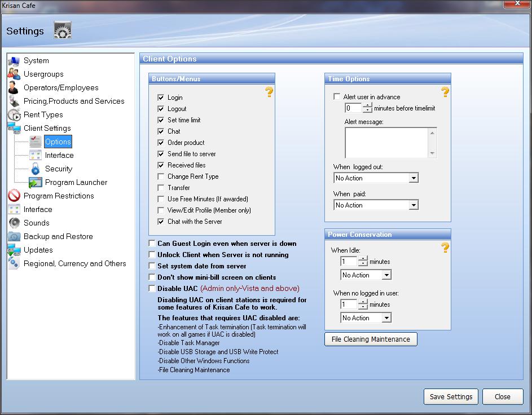Open help for Buttons/Menus panel
The width and height of the screenshot is (532, 415).
269,92
